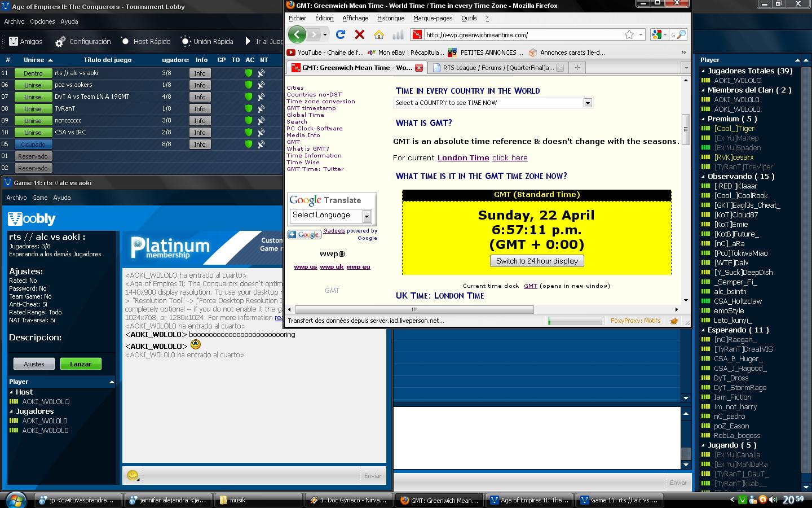Image resolution: width=812 pixels, height=508 pixels.
Task: Collapse the Observando group
Action: click(703, 177)
